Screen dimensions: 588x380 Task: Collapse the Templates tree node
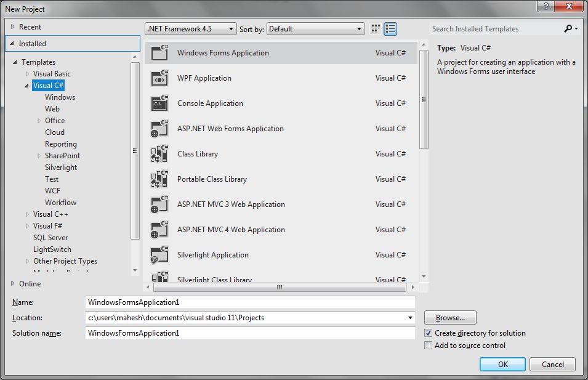pos(15,62)
